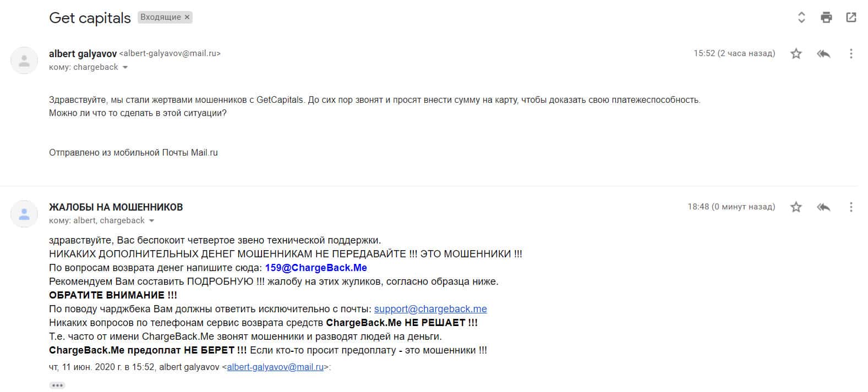Remove the Входящие label from conversation
This screenshot has height=392, width=868.
click(x=187, y=18)
